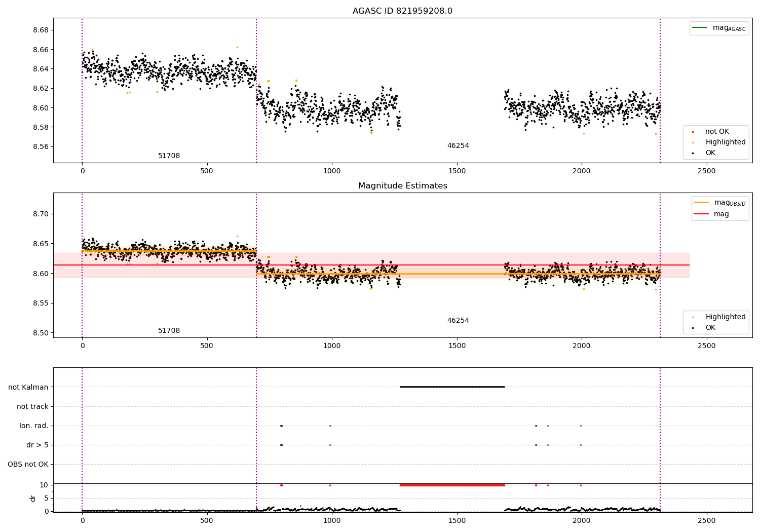This screenshot has height=532, width=760.
Task: Click the "not track" axis label
Action: (x=32, y=406)
